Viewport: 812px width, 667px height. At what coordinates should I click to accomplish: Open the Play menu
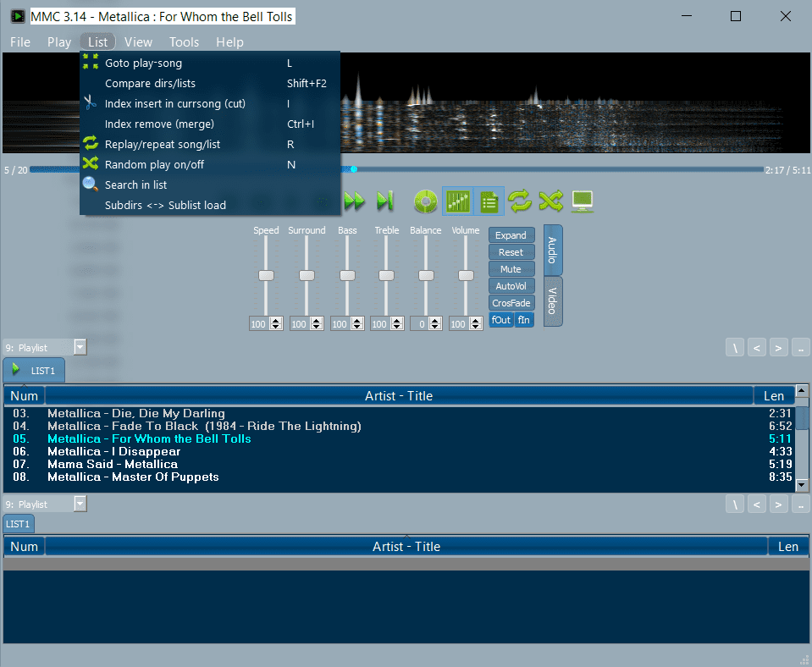coord(59,42)
